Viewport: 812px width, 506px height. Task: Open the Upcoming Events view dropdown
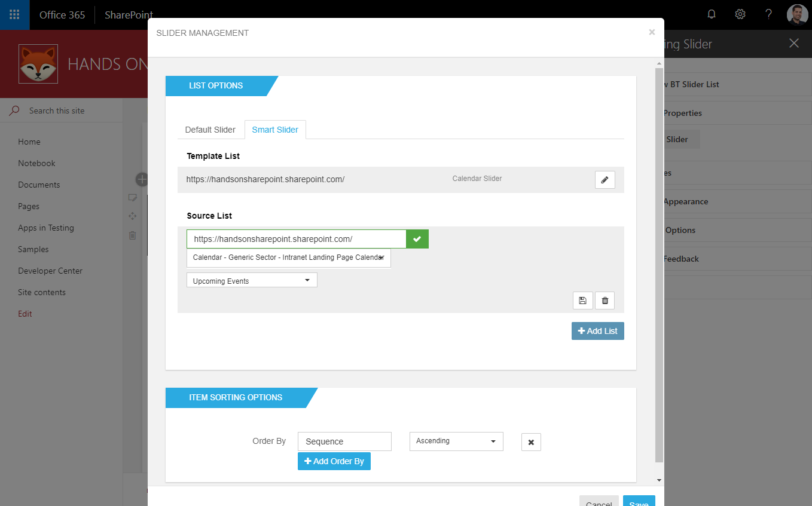pyautogui.click(x=251, y=280)
